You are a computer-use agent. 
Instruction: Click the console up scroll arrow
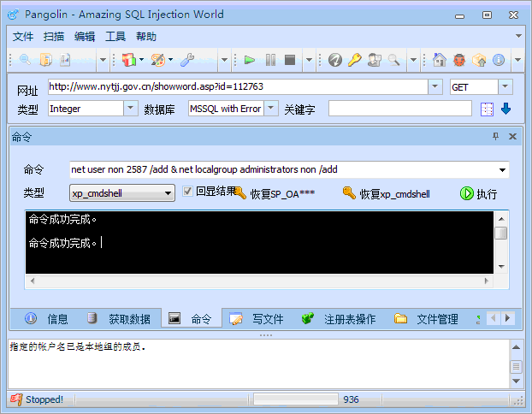pyautogui.click(x=501, y=219)
